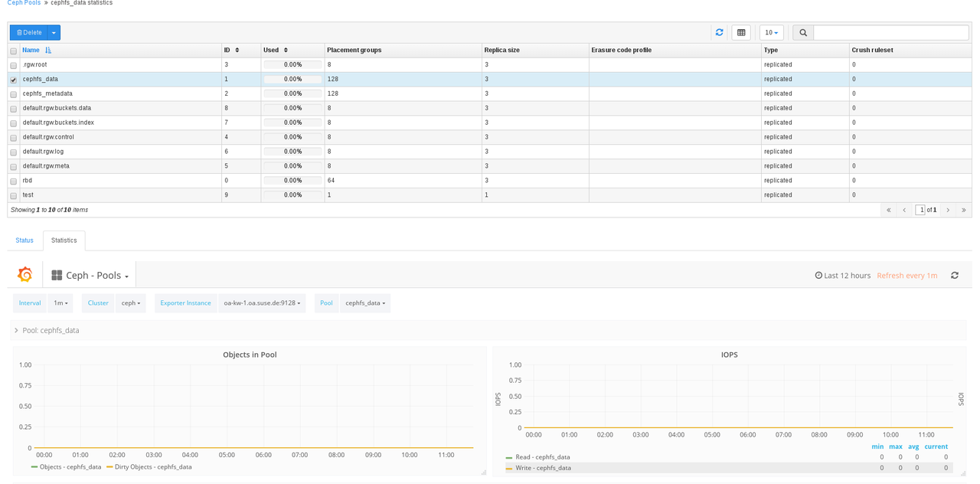This screenshot has height=484, width=980.
Task: Click the page number input box
Action: click(920, 210)
